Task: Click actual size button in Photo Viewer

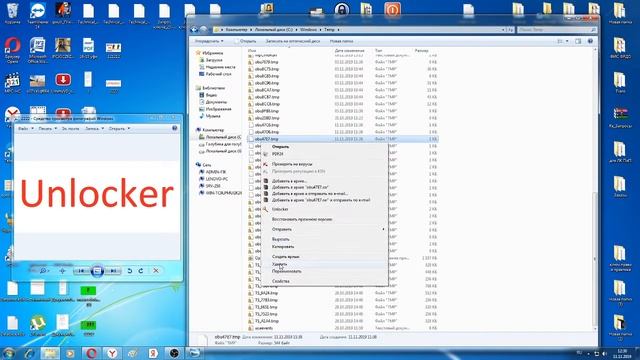Action: tap(62, 271)
